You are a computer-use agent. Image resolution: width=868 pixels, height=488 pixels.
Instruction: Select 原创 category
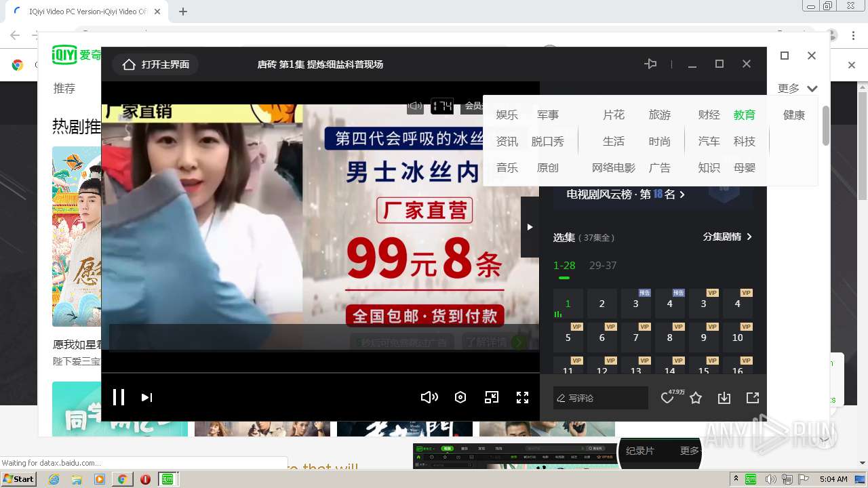(x=548, y=168)
